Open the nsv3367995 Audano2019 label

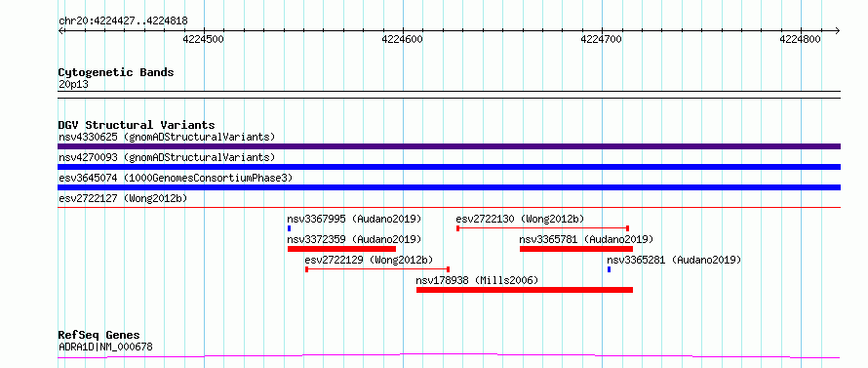354,219
